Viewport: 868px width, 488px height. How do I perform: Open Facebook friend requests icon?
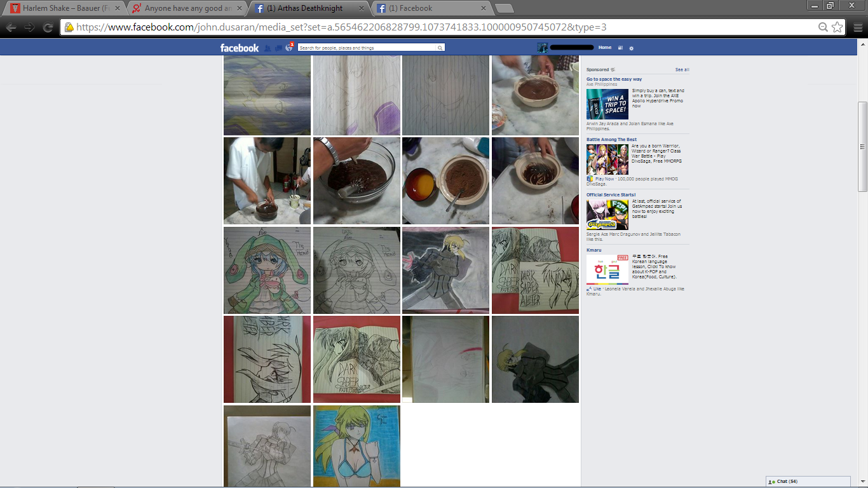click(x=268, y=48)
